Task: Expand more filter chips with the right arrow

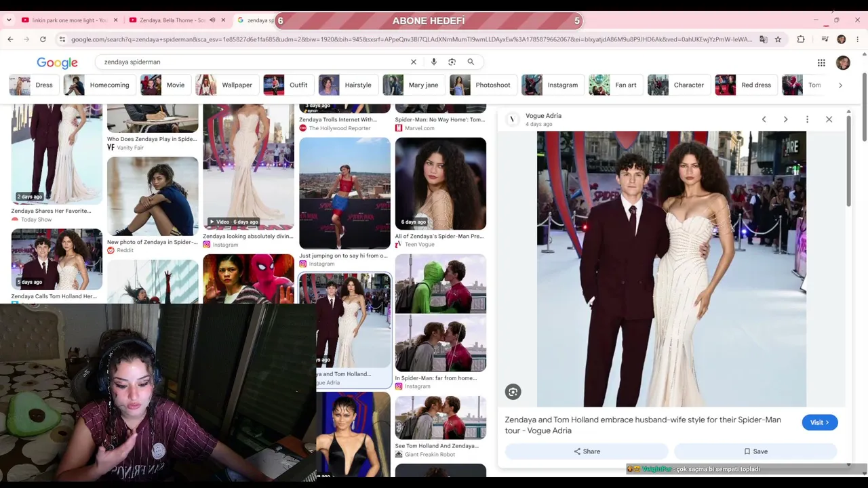Action: [x=840, y=85]
